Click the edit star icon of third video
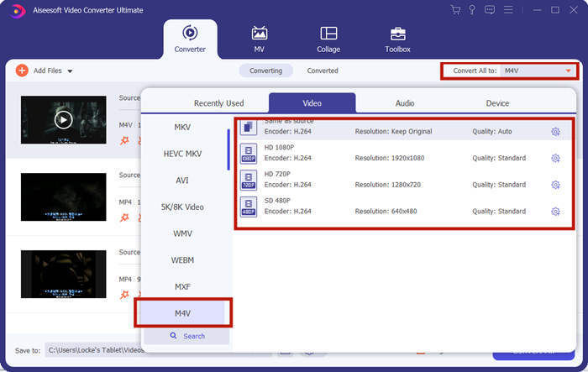 (x=124, y=295)
